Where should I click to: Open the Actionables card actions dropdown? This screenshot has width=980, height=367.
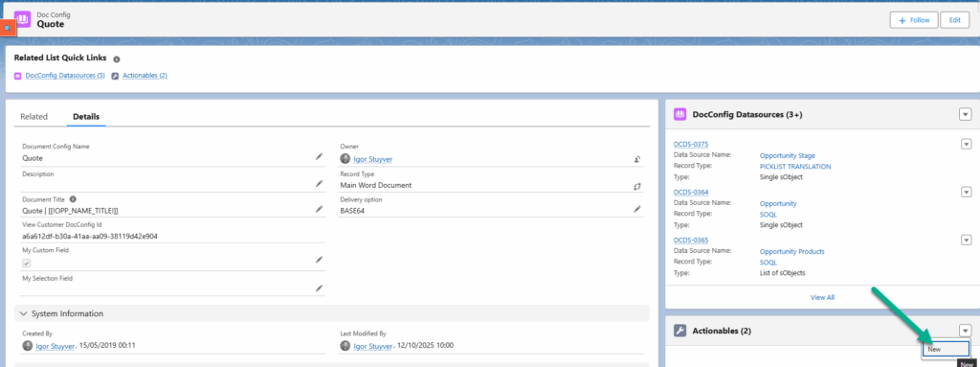pos(965,331)
